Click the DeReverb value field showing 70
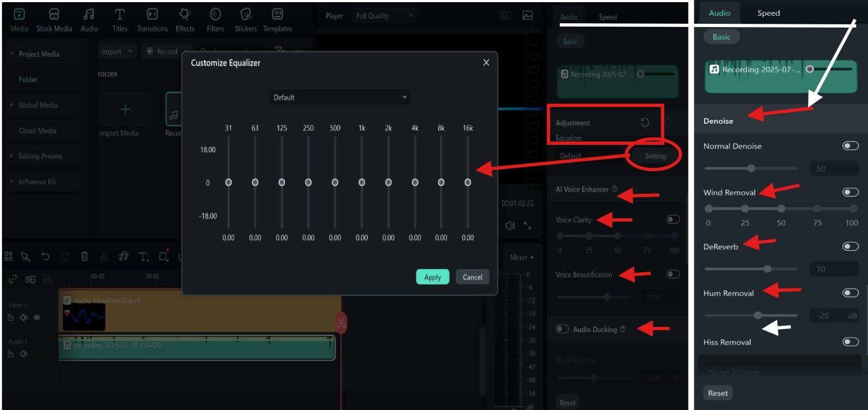 pos(834,269)
